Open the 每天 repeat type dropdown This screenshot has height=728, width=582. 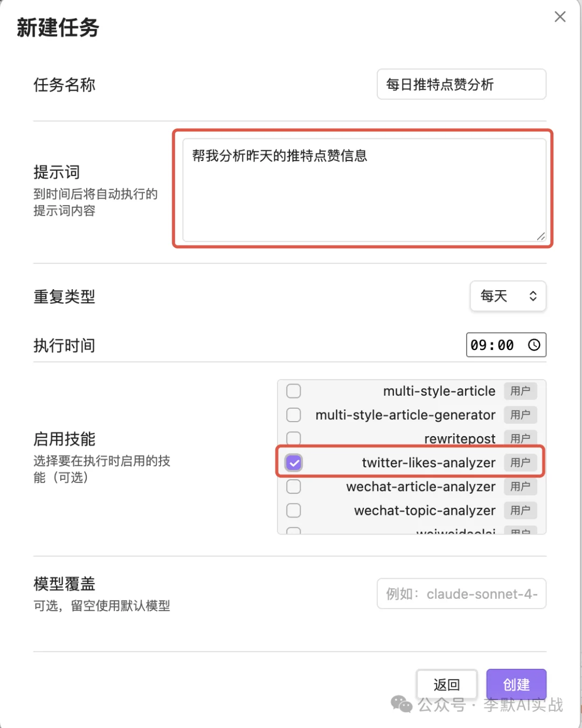(x=508, y=296)
